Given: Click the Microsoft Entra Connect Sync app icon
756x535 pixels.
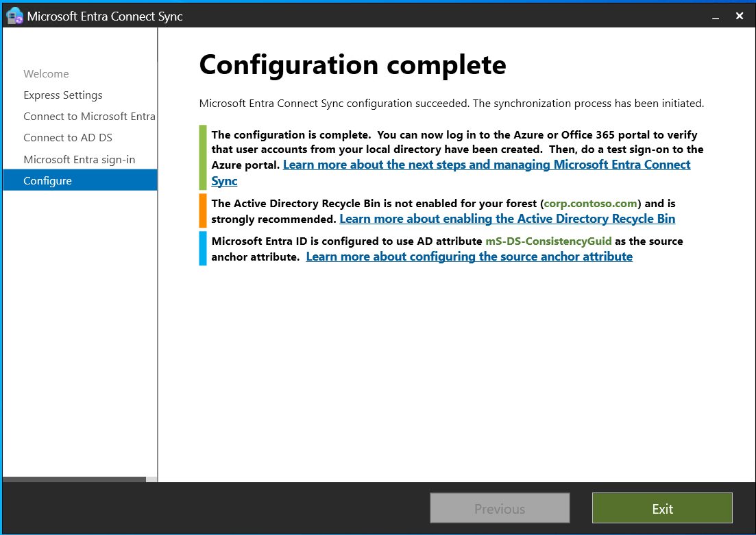Looking at the screenshot, I should point(14,15).
